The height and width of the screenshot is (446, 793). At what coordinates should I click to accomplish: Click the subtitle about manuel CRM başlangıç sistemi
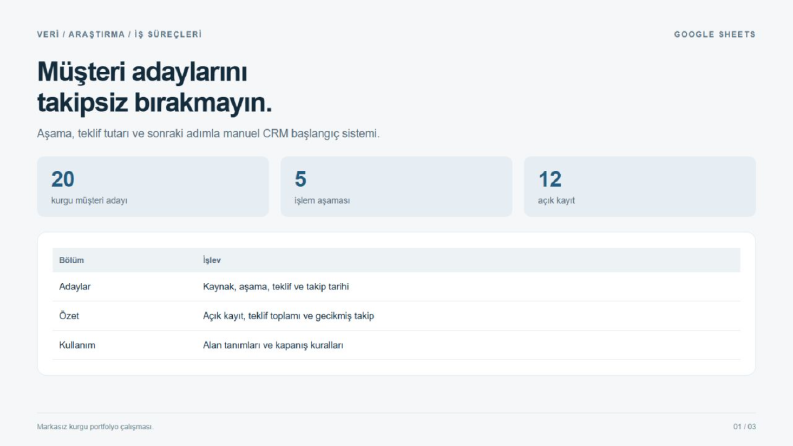pyautogui.click(x=208, y=133)
